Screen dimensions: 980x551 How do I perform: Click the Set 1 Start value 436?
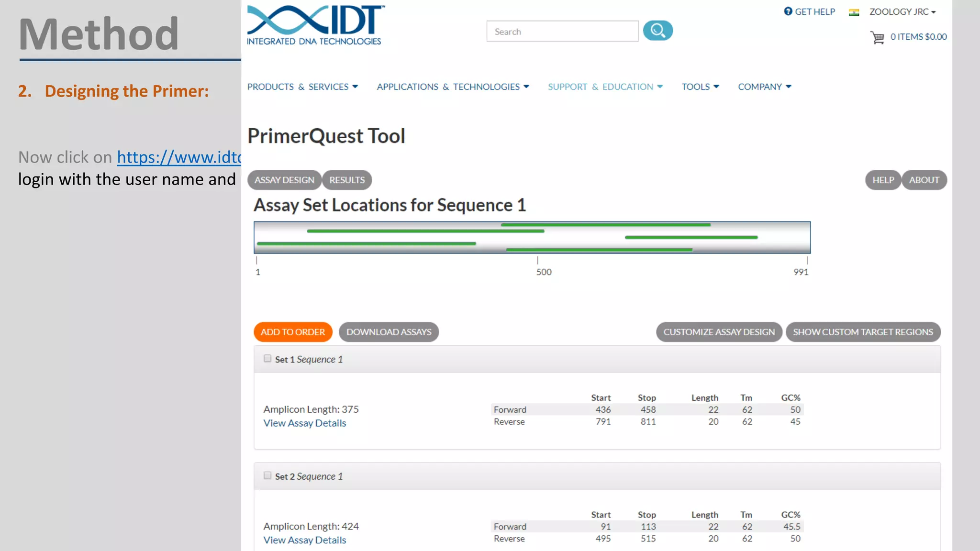tap(603, 409)
